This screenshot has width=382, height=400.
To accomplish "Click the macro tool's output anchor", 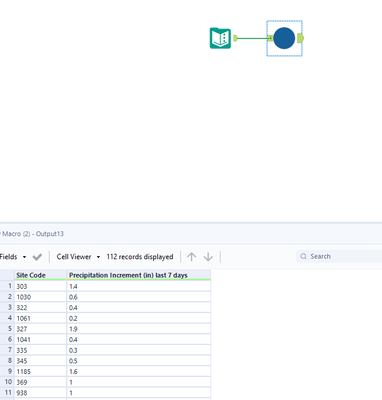I will click(x=300, y=38).
